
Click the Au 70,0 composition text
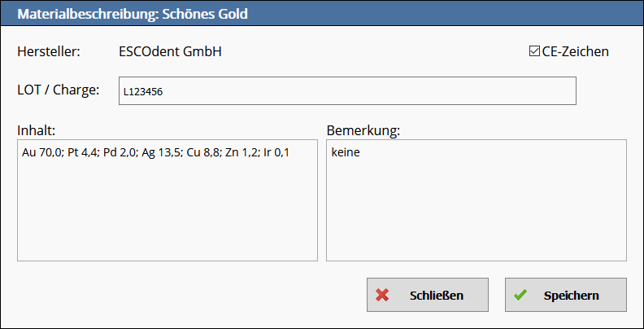pos(41,152)
